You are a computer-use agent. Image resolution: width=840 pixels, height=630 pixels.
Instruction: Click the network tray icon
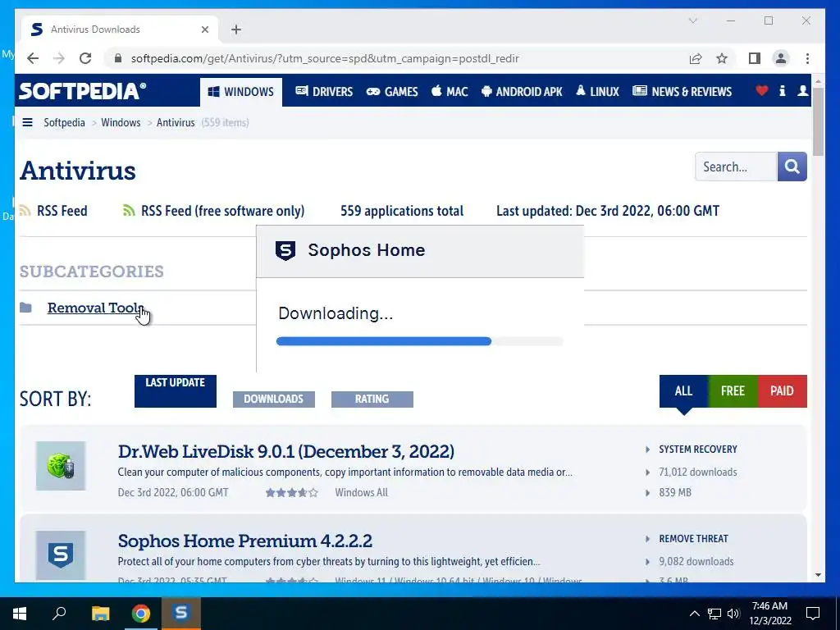[714, 614]
